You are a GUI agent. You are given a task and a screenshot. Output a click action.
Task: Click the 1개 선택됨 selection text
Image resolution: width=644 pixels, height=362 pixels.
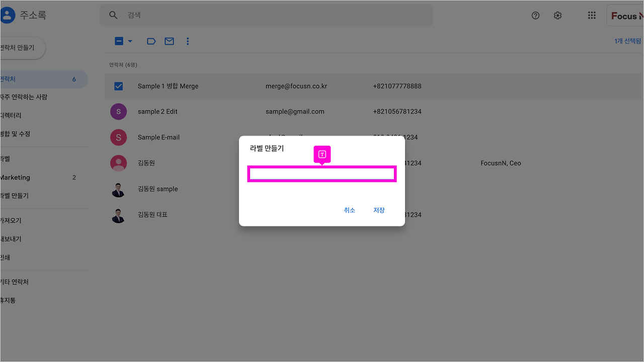(627, 41)
